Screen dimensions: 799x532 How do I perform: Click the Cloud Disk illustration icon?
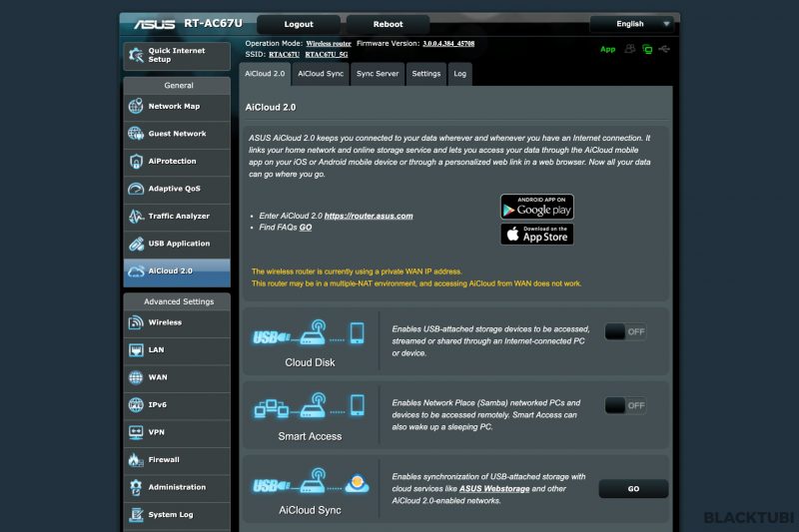coord(309,333)
